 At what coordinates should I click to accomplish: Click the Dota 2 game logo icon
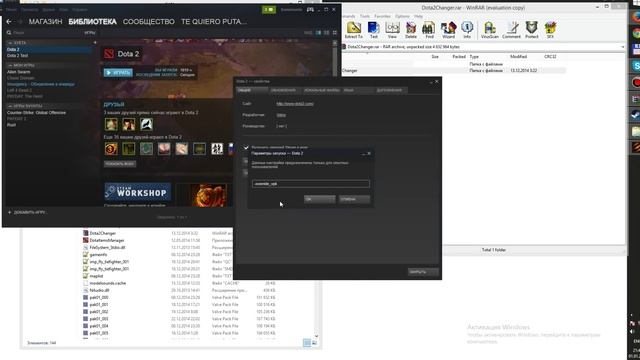point(109,54)
